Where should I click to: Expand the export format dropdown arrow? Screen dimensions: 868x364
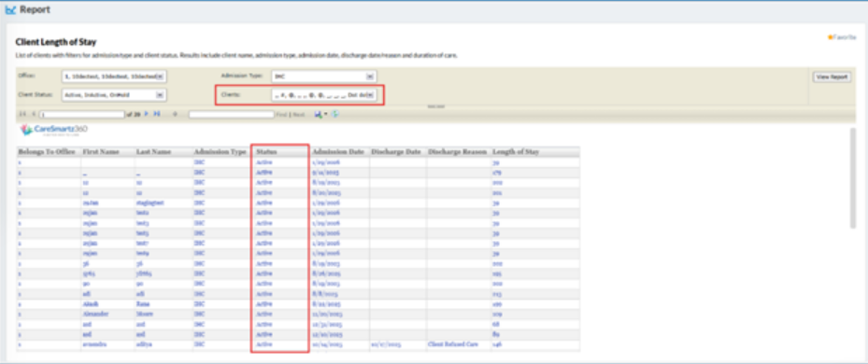pos(326,115)
